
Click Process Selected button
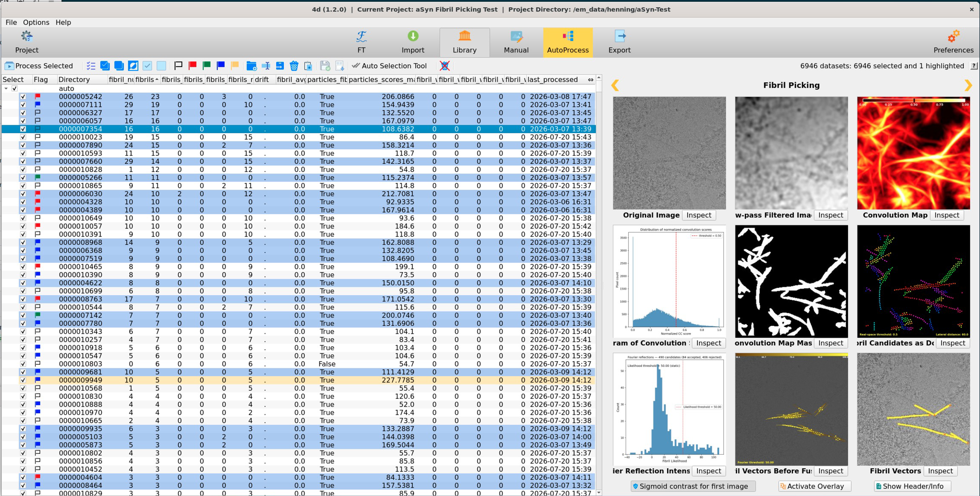click(39, 66)
